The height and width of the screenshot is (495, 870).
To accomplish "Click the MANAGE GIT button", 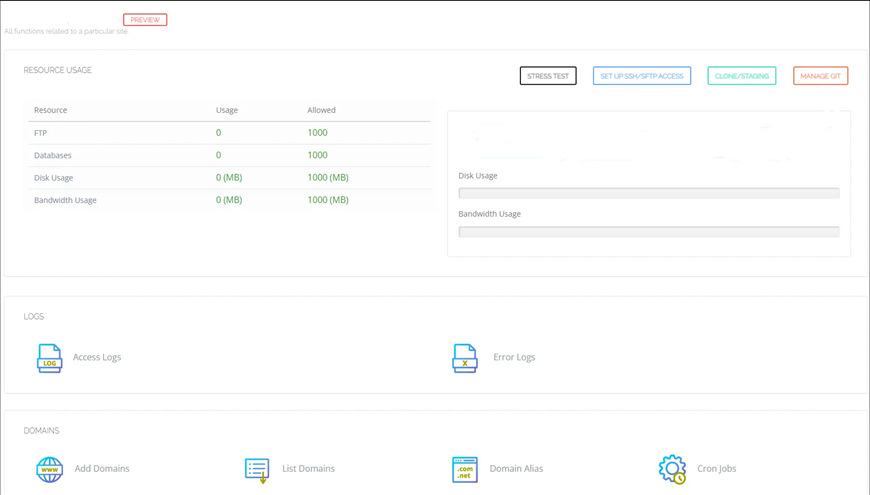I will tap(821, 76).
